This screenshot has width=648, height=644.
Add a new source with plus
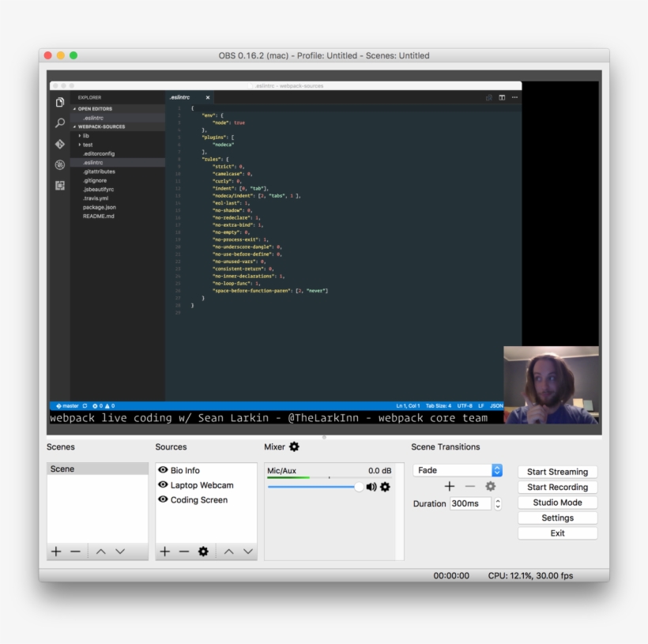pos(164,552)
